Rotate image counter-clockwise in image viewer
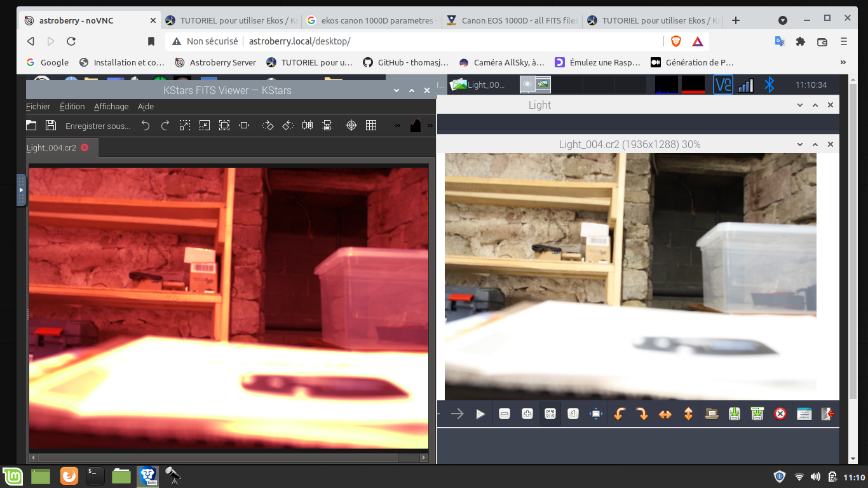The width and height of the screenshot is (868, 488). pos(620,414)
